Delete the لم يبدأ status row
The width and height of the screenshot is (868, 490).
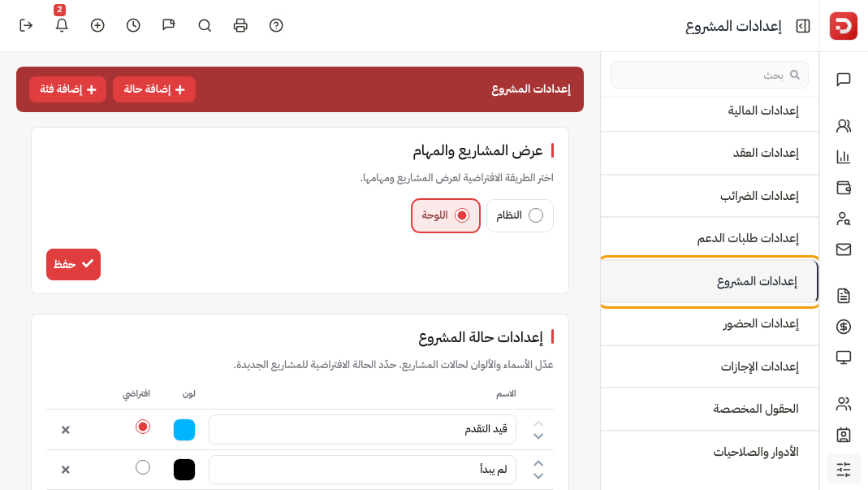[65, 470]
